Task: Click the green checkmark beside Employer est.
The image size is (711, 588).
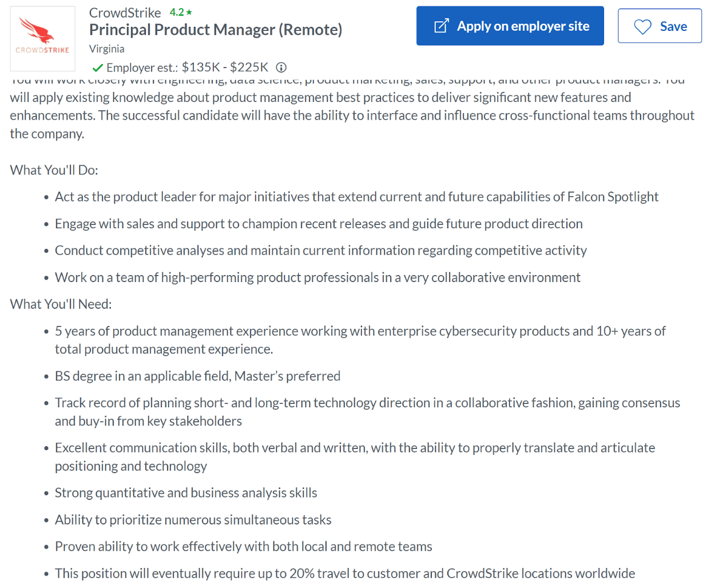Action: pyautogui.click(x=98, y=67)
